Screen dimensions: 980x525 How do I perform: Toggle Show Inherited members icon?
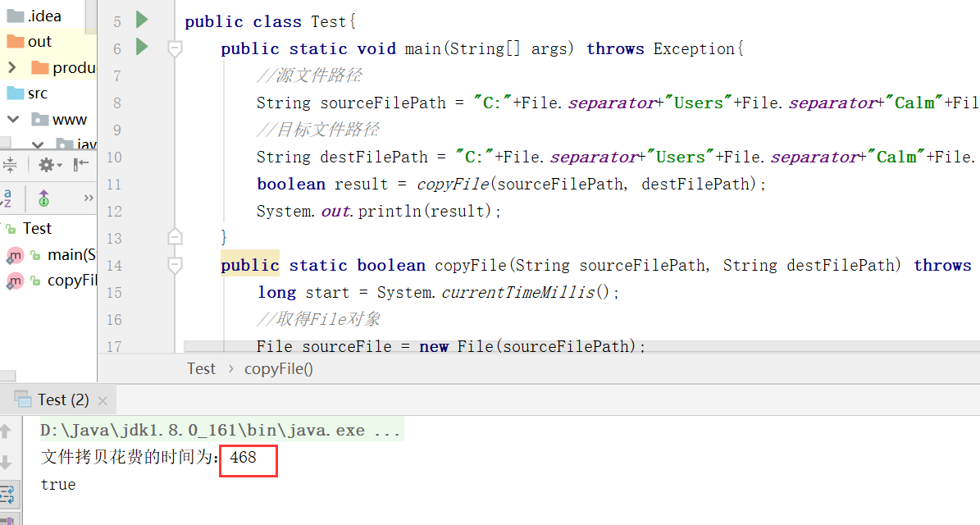pyautogui.click(x=43, y=199)
